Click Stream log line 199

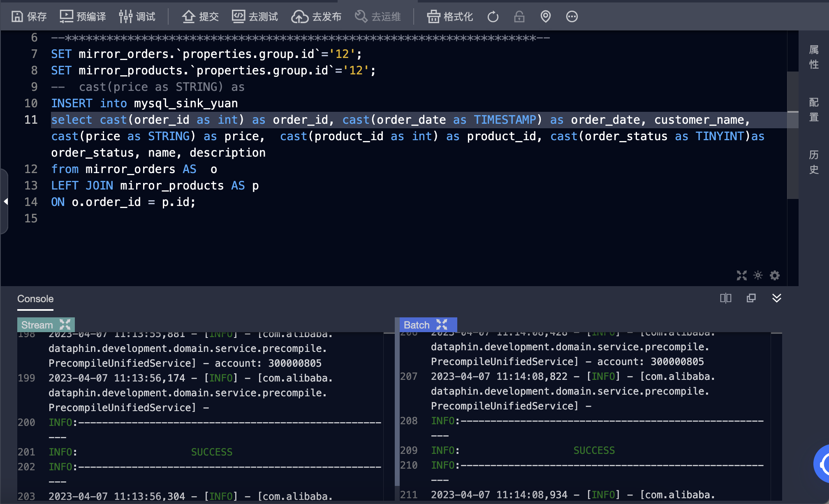(x=190, y=393)
